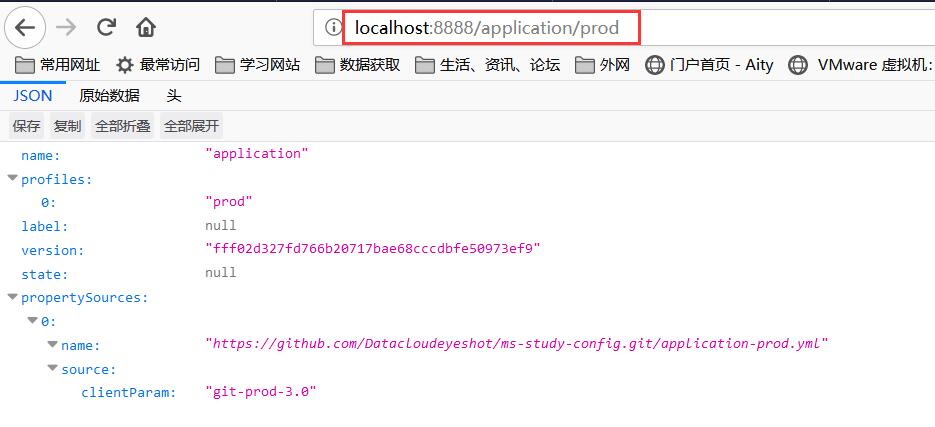Collapse the profiles node

click(x=12, y=178)
